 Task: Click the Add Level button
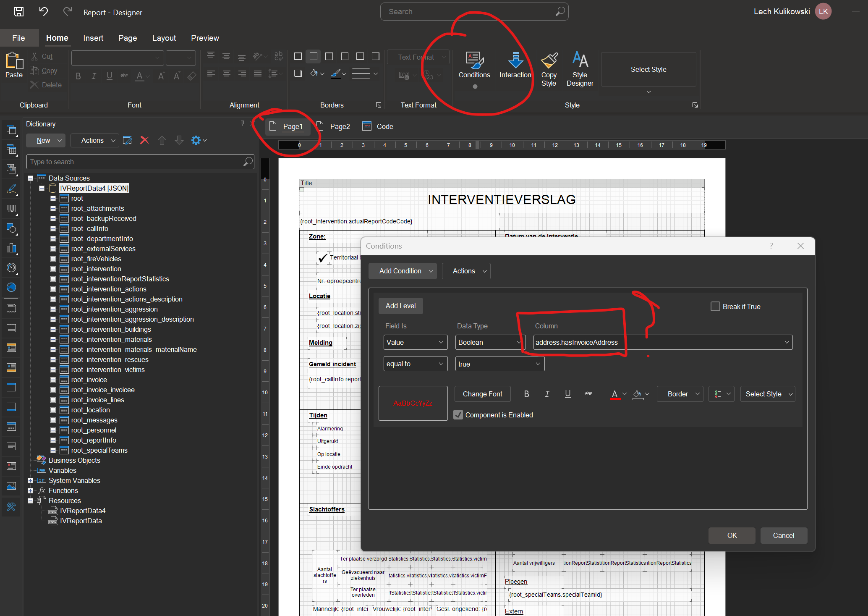tap(400, 306)
